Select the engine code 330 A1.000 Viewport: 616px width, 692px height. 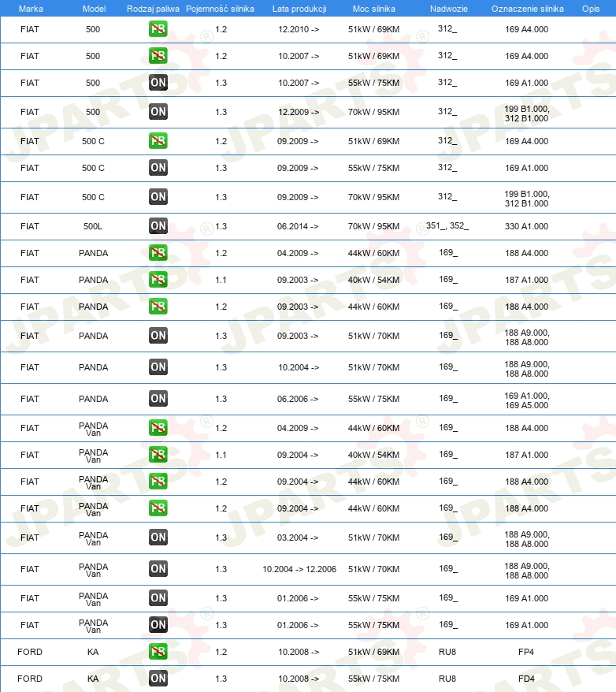[526, 226]
